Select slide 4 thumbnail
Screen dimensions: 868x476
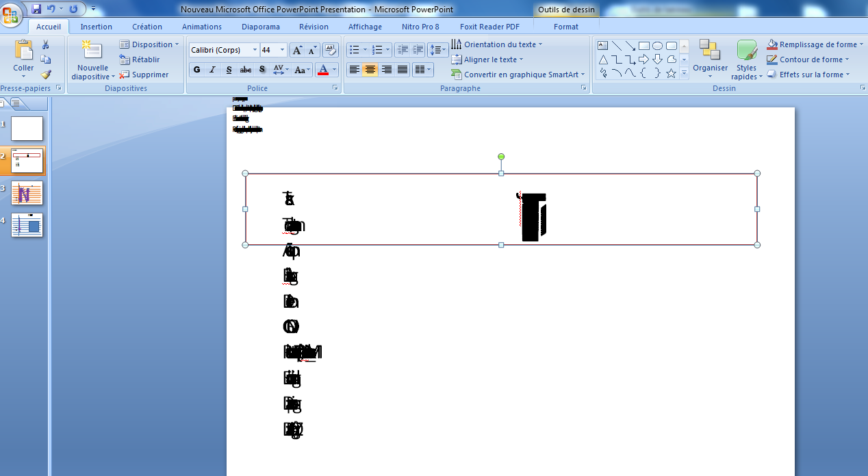coord(27,225)
